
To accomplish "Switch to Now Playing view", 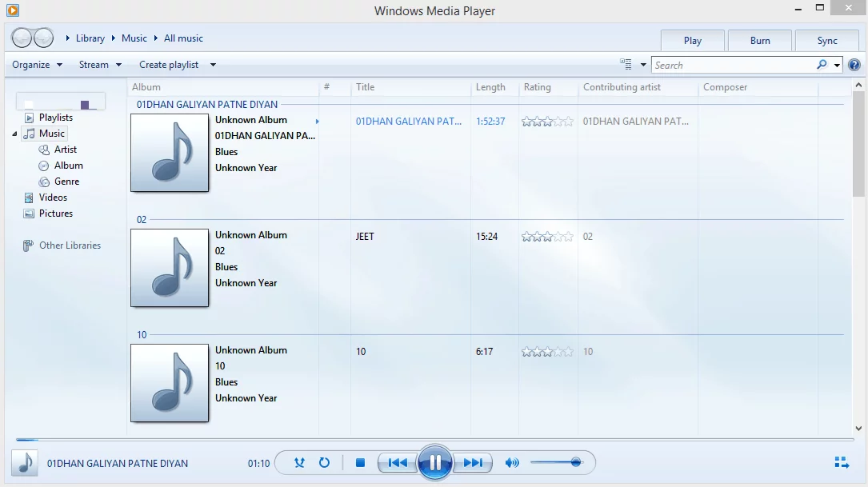I will coord(842,463).
